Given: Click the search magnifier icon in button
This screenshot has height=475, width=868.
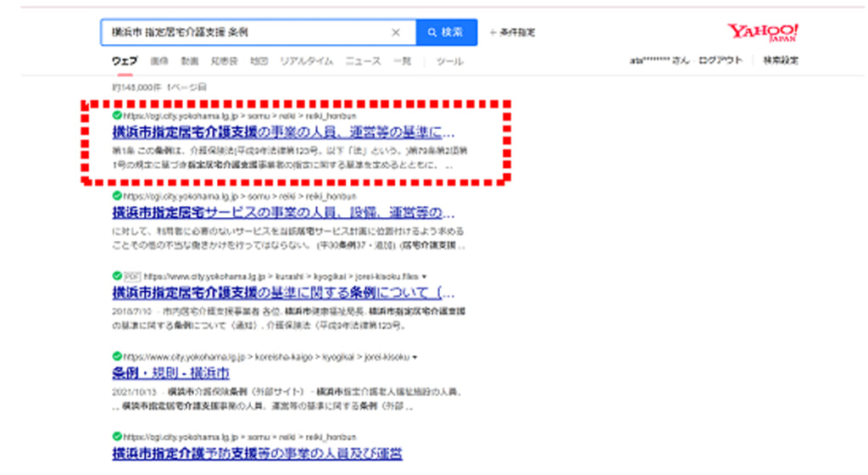Looking at the screenshot, I should (x=431, y=33).
